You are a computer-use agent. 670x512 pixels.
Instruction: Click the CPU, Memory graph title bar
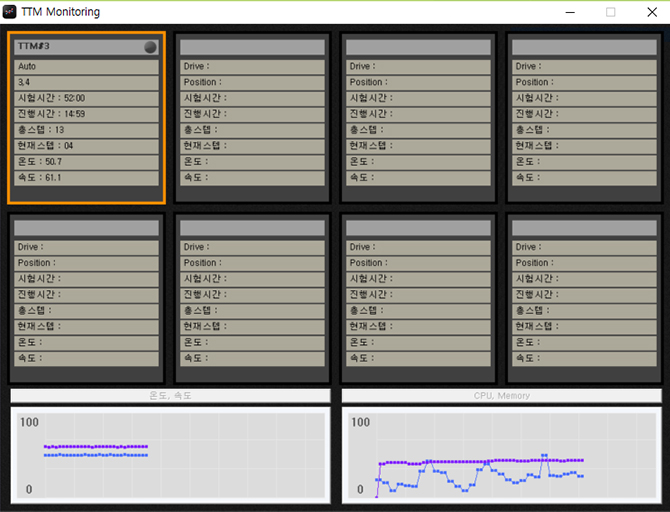[x=502, y=396]
